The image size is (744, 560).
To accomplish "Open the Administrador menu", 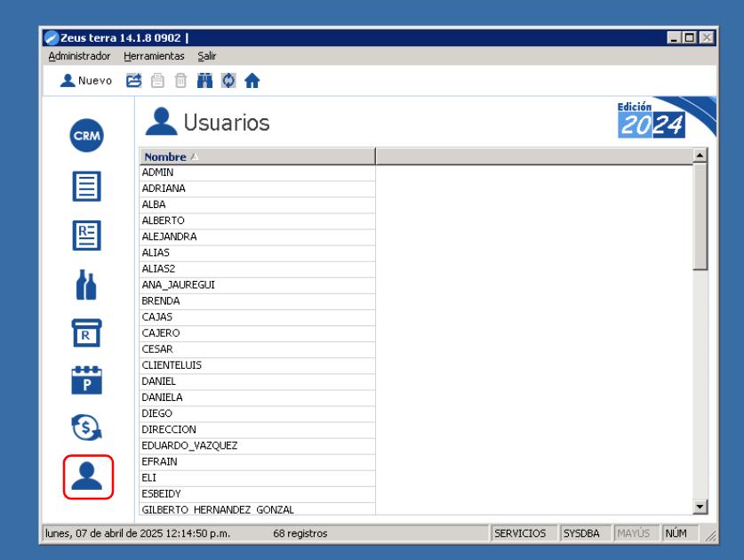I will [x=79, y=56].
